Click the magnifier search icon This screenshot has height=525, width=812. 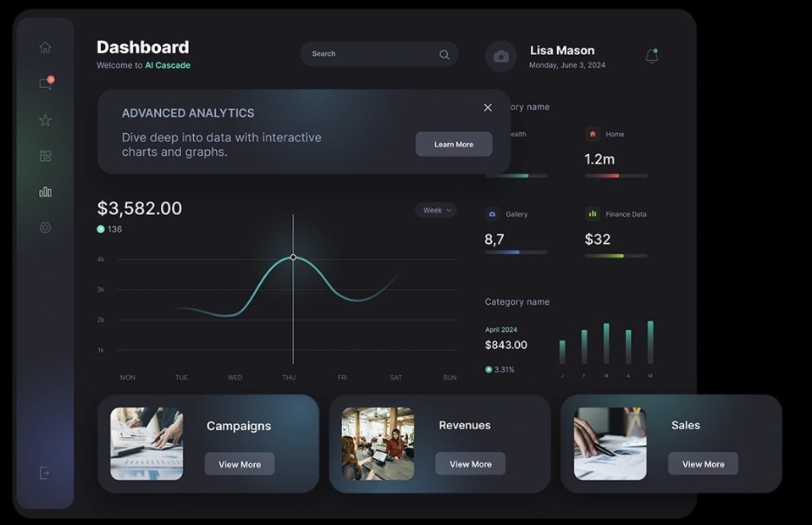click(x=445, y=54)
